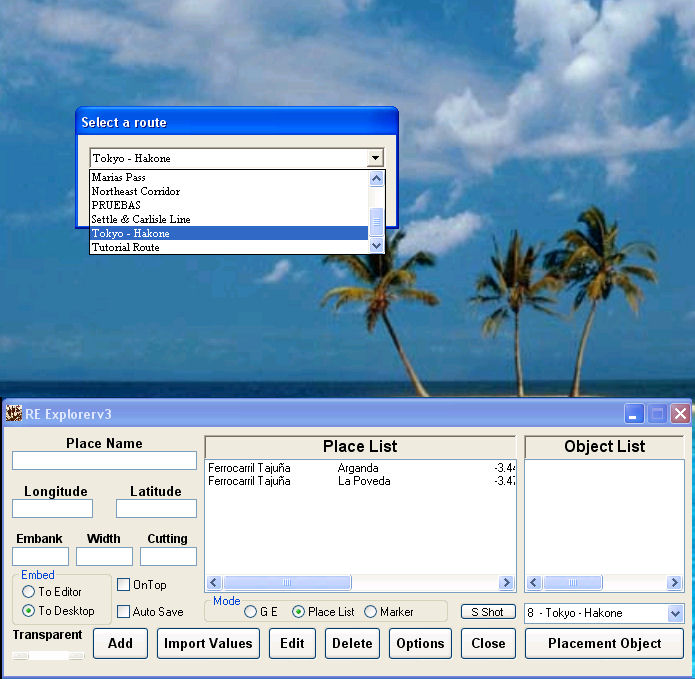
Task: Adjust the Transparent slider
Action: click(48, 656)
